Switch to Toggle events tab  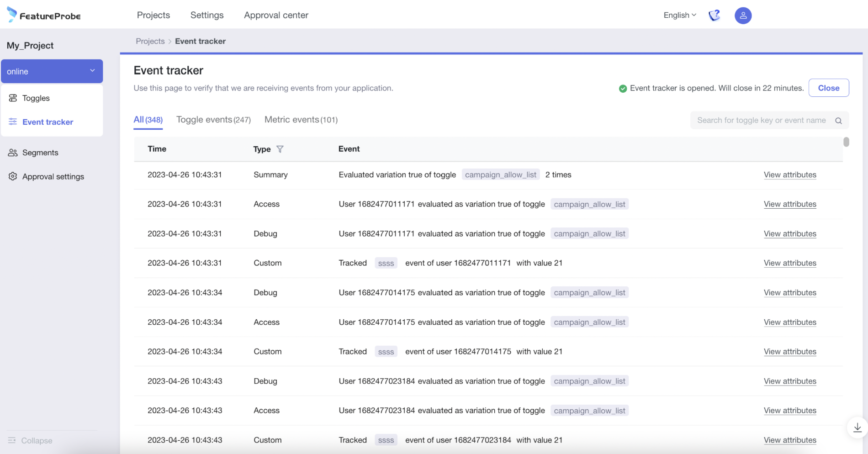coord(213,120)
